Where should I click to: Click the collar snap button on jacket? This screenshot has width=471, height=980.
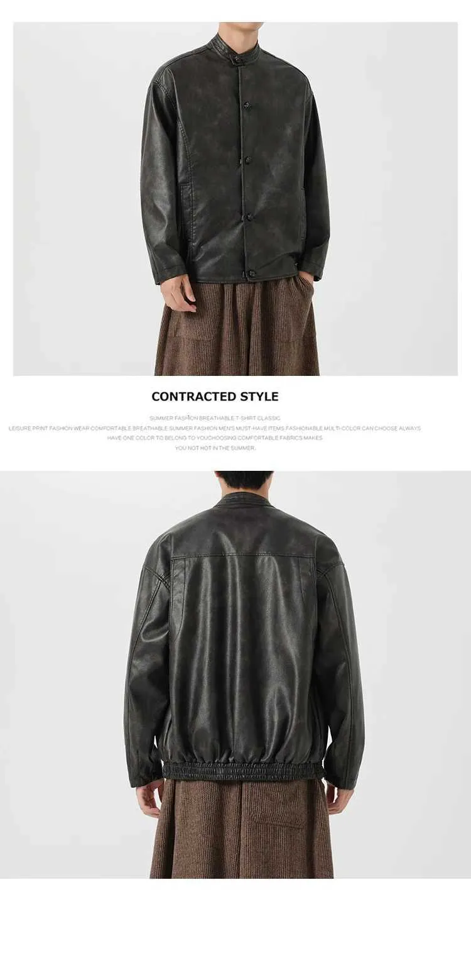(x=238, y=60)
